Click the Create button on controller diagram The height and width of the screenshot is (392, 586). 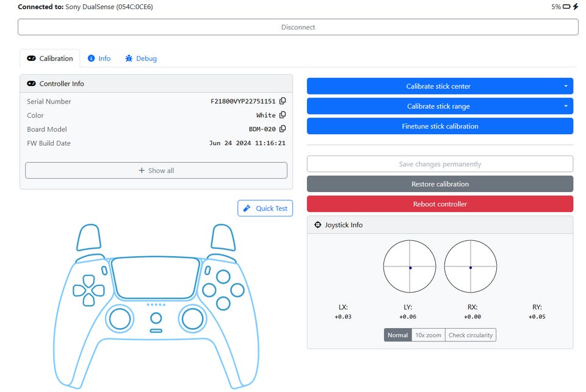(x=104, y=270)
